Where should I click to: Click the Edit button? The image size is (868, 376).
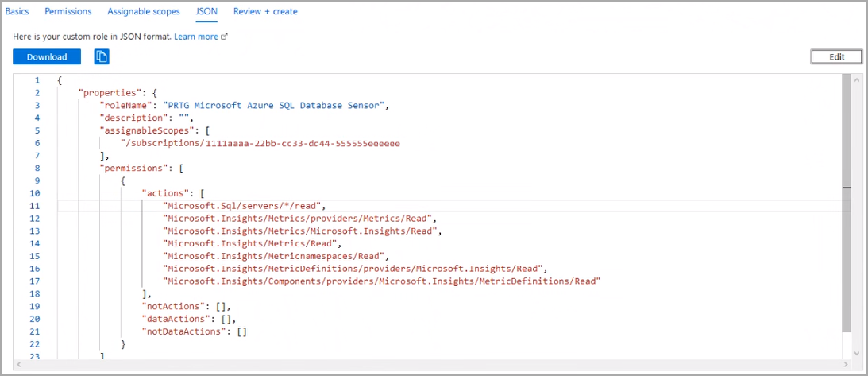point(836,57)
